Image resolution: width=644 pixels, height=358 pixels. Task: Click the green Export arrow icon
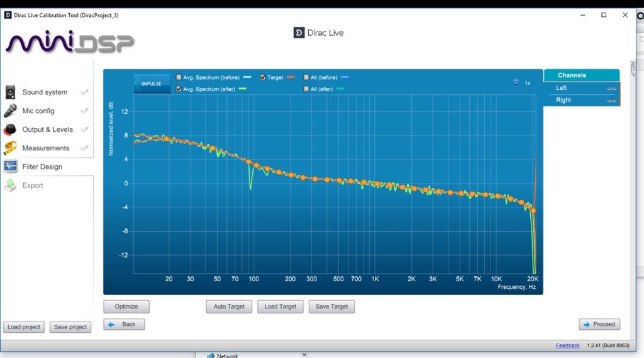(11, 185)
